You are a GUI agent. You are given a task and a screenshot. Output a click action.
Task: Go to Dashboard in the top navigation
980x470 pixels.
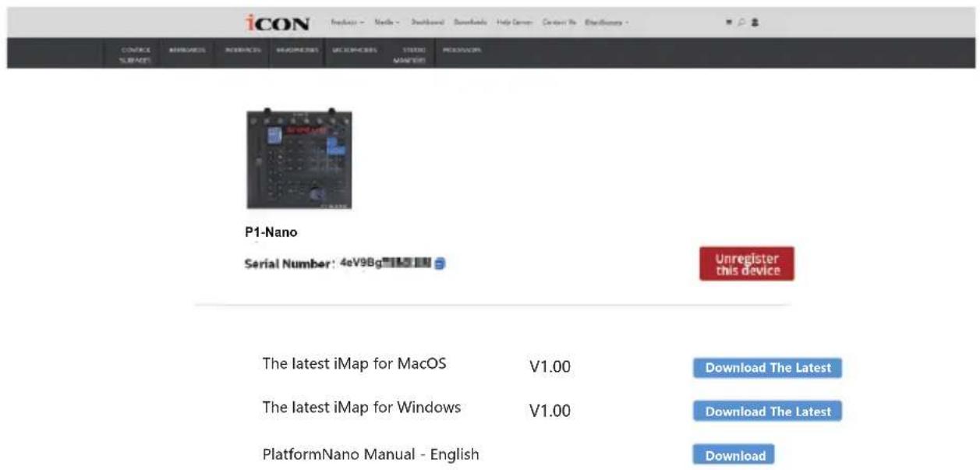click(427, 23)
